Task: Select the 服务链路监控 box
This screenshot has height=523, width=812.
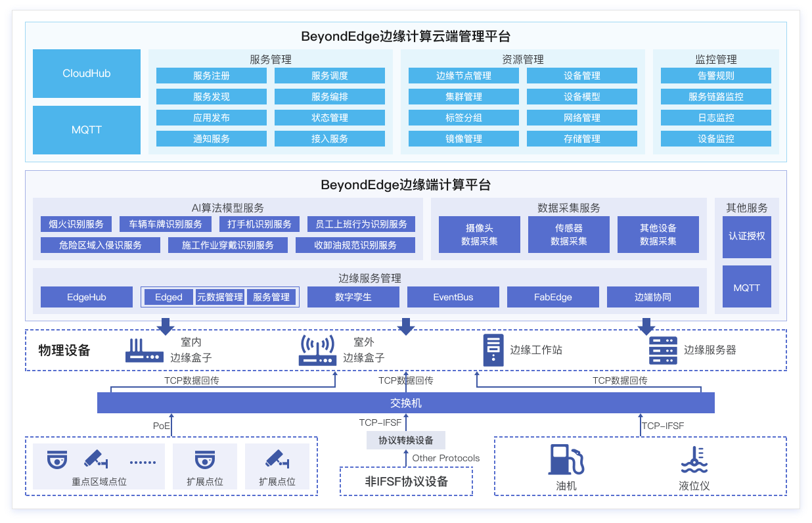Action: (716, 97)
